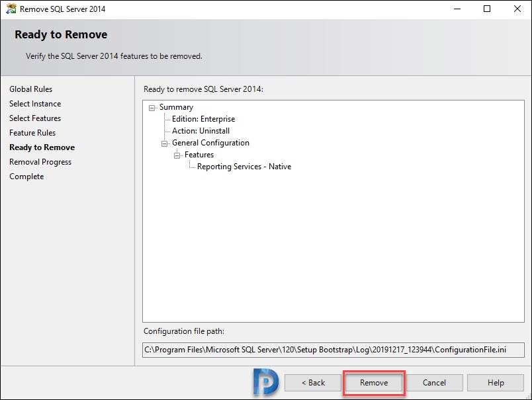Click the 'Configuration file path:' label
Viewport: 532px width, 400px height.
184,331
